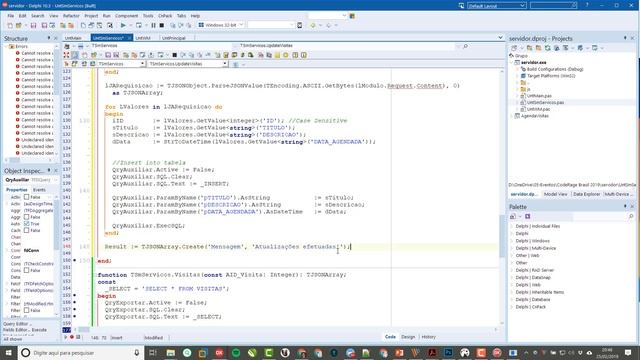Image resolution: width=640 pixels, height=360 pixels.
Task: Click the Execute link in Object Inspector
Action: point(39,330)
